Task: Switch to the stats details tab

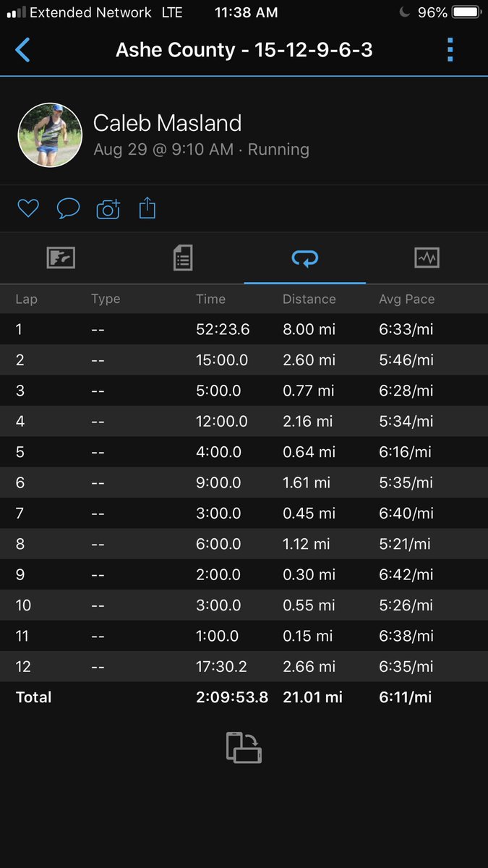Action: [x=183, y=258]
